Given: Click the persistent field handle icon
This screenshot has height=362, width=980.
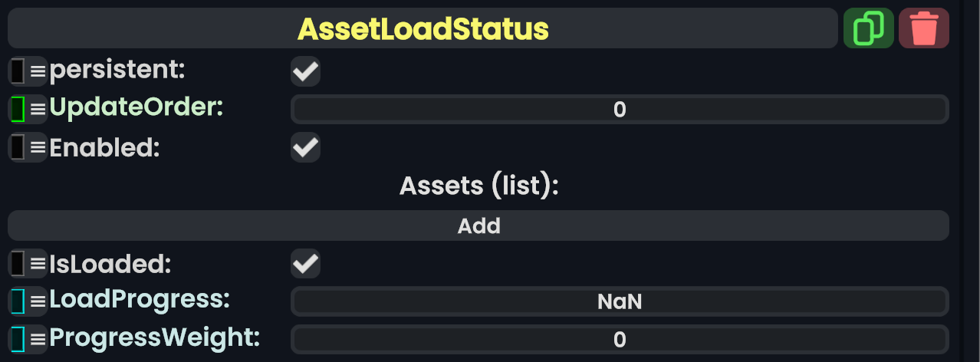Looking at the screenshot, I should pos(28,71).
